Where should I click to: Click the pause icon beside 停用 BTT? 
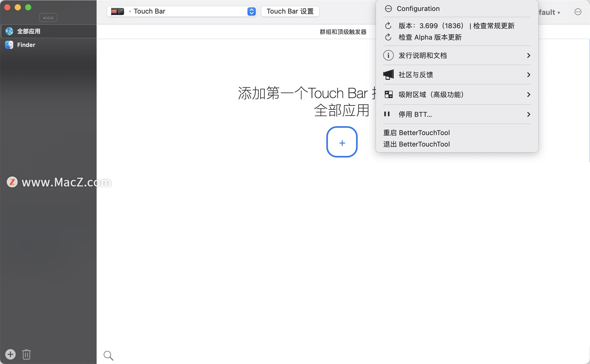(x=387, y=114)
